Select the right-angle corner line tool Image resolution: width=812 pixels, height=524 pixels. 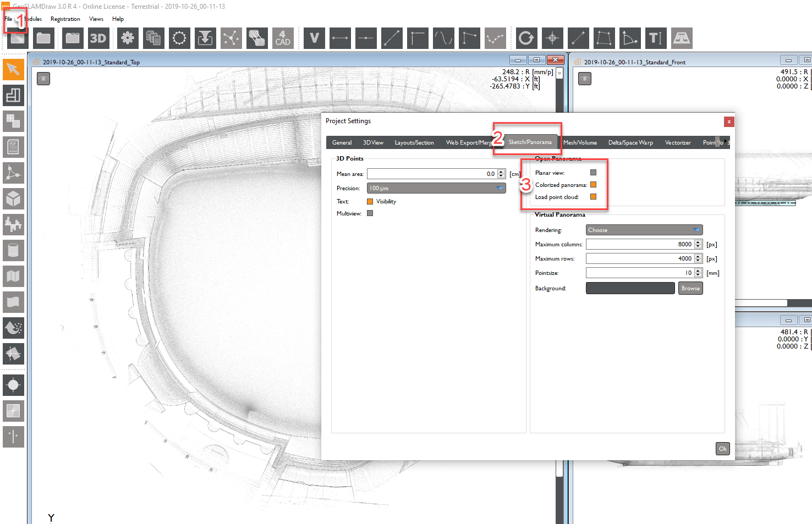pos(418,38)
